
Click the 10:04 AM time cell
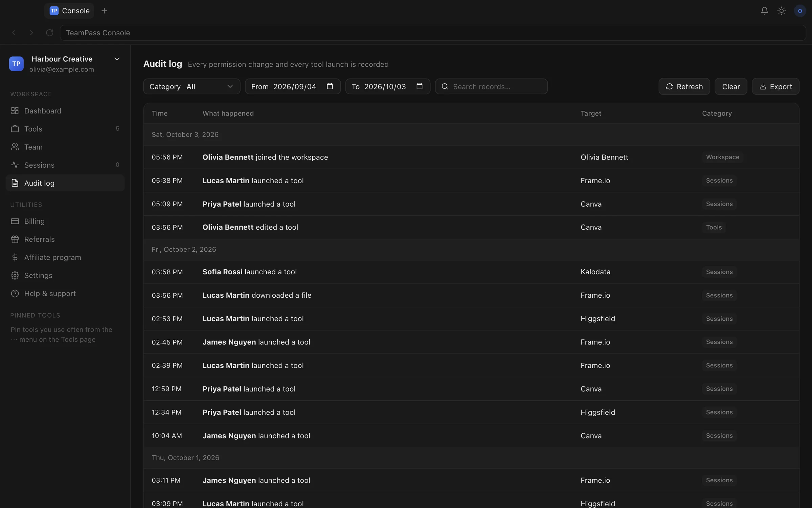coord(167,436)
